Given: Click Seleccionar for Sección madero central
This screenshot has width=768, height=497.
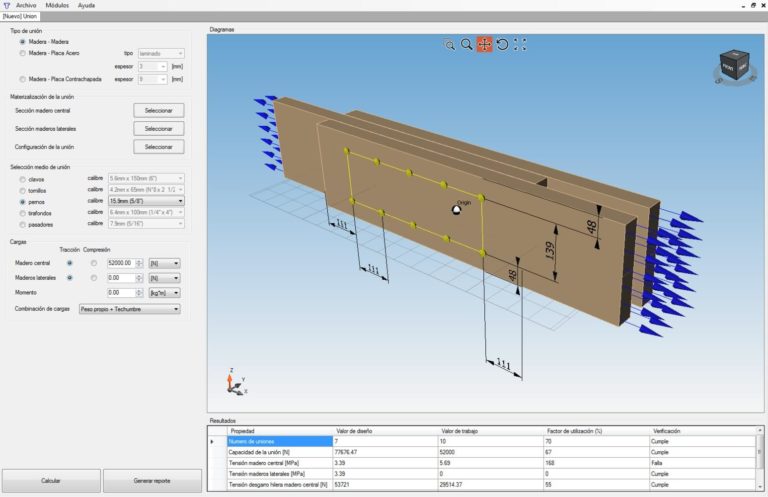Looking at the screenshot, I should 159,111.
